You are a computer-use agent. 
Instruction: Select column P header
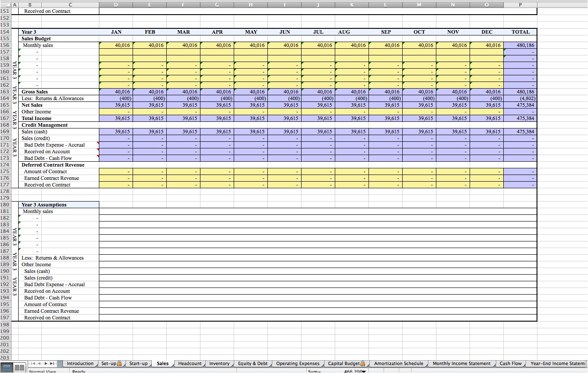pyautogui.click(x=520, y=4)
